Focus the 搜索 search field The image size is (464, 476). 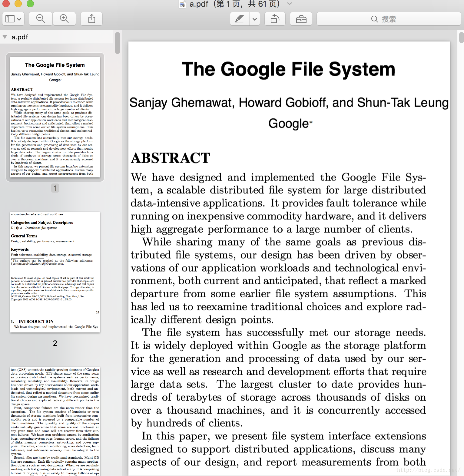point(389,19)
